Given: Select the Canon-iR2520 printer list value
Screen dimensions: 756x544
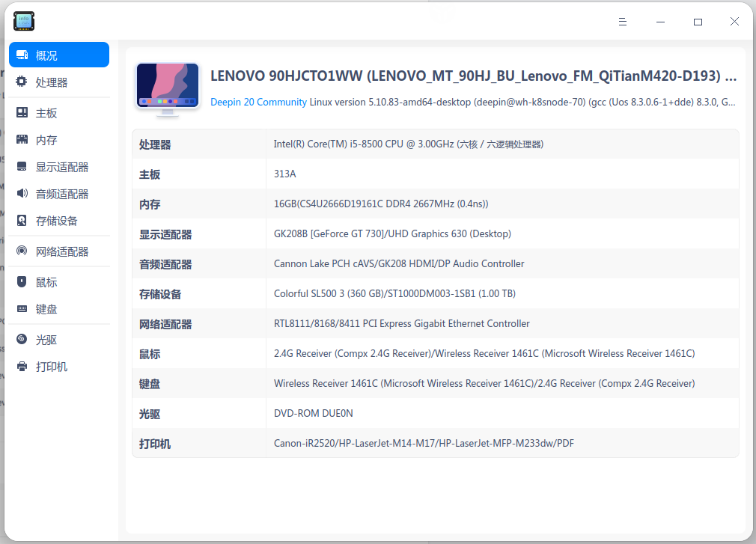Looking at the screenshot, I should pos(424,443).
